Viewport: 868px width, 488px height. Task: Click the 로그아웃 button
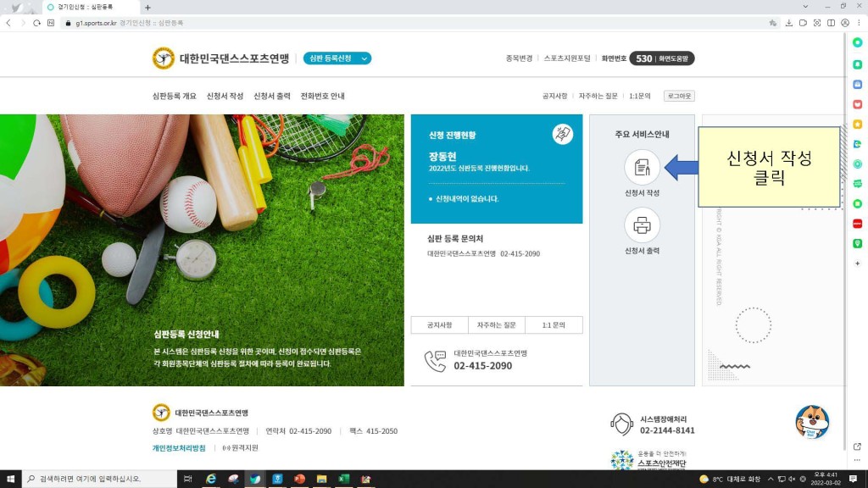(678, 96)
